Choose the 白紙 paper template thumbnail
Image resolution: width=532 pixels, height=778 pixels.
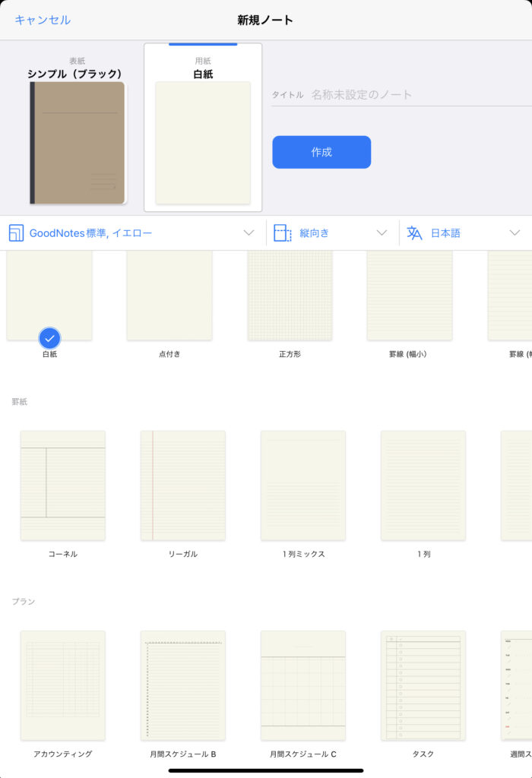pyautogui.click(x=49, y=296)
